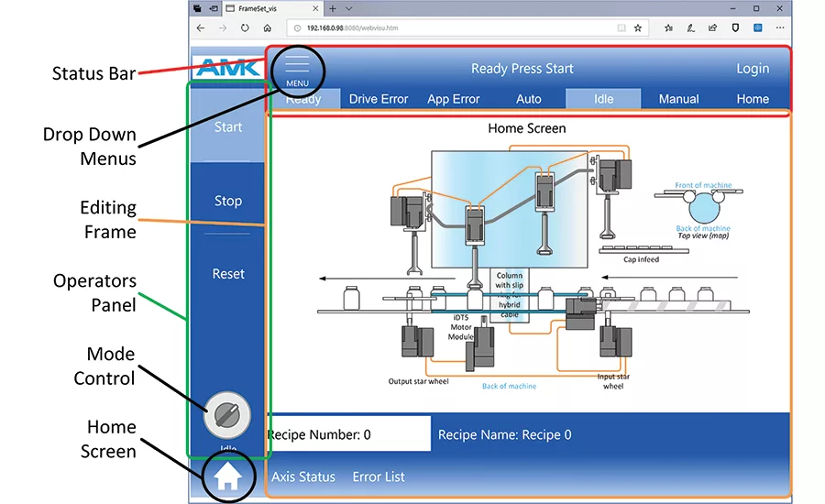Open a new browser tab
This screenshot has height=504, width=825.
(333, 8)
